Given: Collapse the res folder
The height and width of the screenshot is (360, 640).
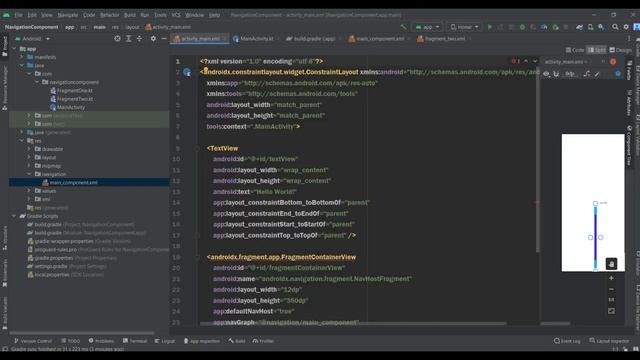Looking at the screenshot, I should point(22,140).
